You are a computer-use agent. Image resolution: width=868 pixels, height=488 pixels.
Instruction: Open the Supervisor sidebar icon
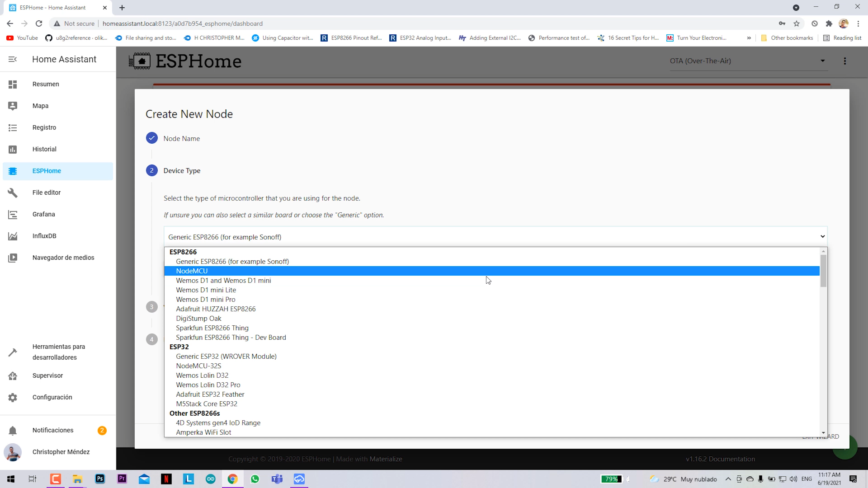(13, 376)
